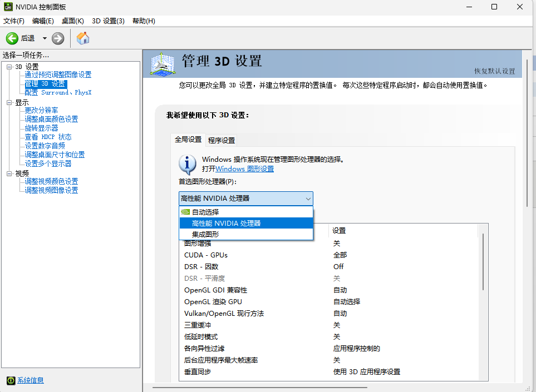Choose 集成图形 from the dropdown list
The height and width of the screenshot is (392, 536).
tap(246, 234)
